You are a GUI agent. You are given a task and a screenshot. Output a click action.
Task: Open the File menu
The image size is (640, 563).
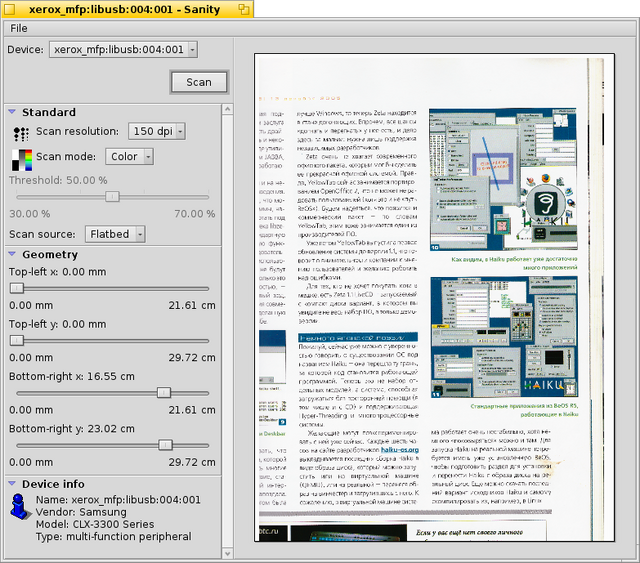tap(19, 28)
